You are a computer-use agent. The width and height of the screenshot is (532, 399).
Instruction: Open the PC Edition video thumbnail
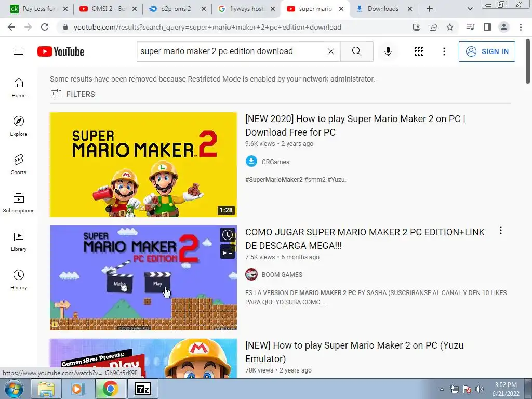point(143,278)
